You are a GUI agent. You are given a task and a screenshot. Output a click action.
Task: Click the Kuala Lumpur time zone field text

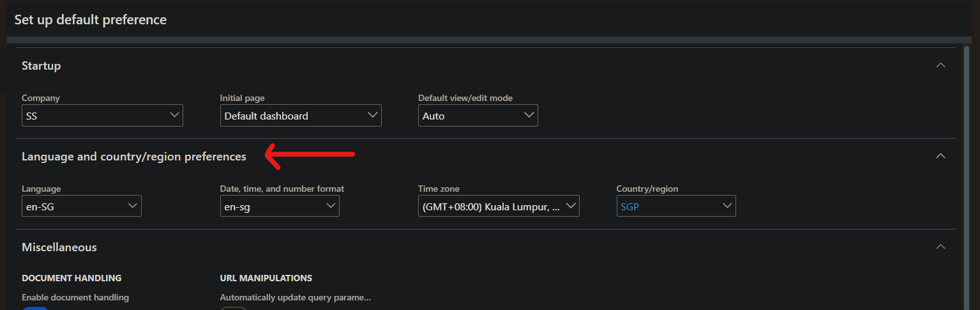pyautogui.click(x=492, y=206)
